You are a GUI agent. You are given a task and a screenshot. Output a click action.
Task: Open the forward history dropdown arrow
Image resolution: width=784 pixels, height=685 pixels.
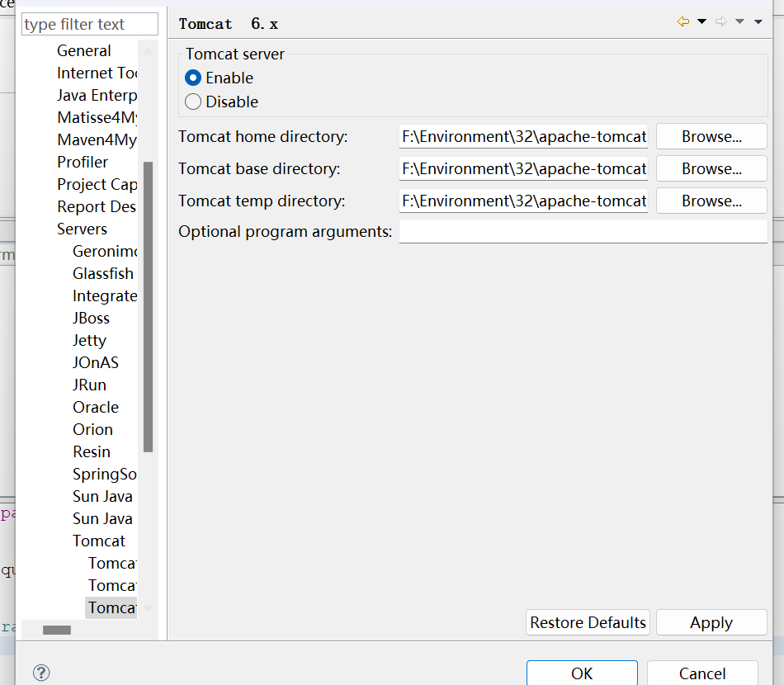tap(740, 21)
